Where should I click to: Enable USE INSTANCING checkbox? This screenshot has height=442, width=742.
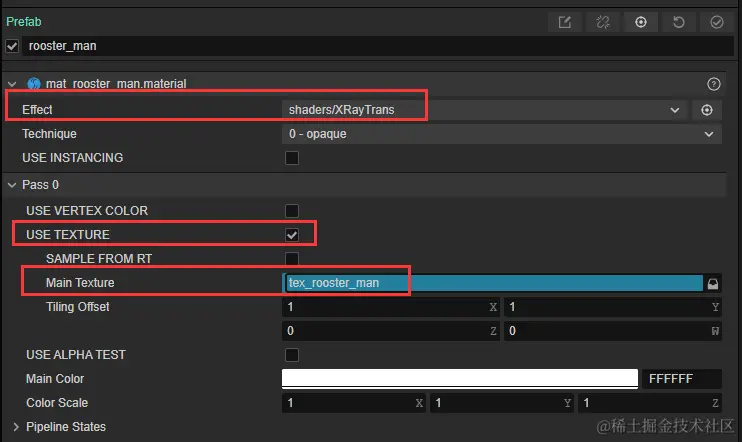tap(292, 158)
